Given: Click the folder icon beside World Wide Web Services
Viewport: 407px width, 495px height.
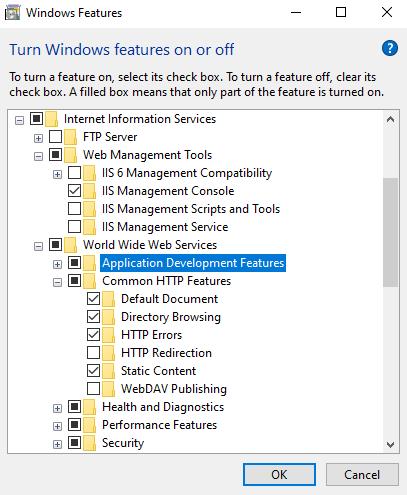Looking at the screenshot, I should (x=70, y=245).
